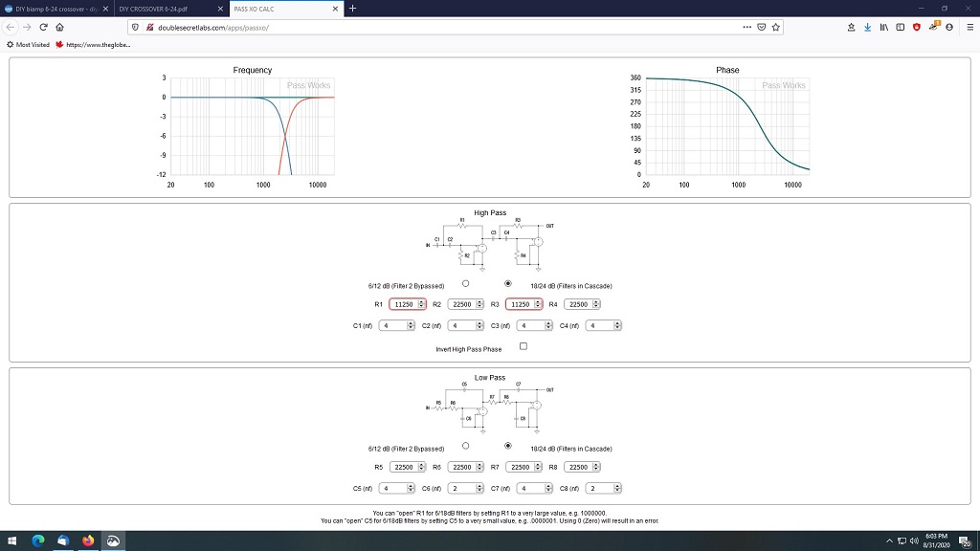This screenshot has height=551, width=980.
Task: Open the Firefox hamburger menu
Action: [970, 27]
